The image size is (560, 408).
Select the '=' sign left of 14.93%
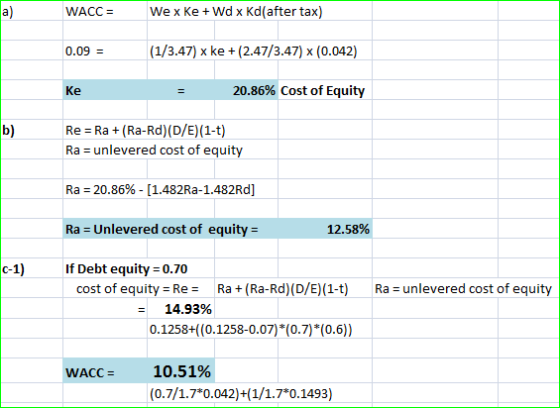(x=142, y=310)
